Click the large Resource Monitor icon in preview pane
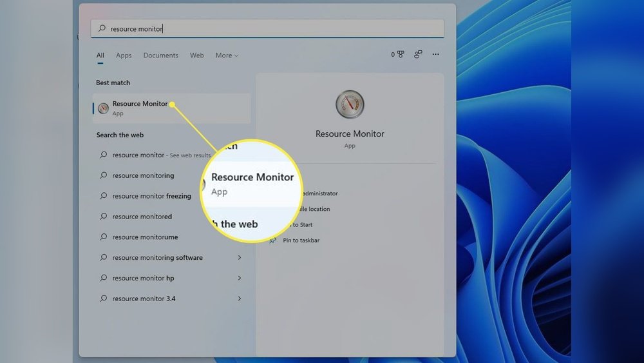The image size is (644, 363). pos(350,104)
